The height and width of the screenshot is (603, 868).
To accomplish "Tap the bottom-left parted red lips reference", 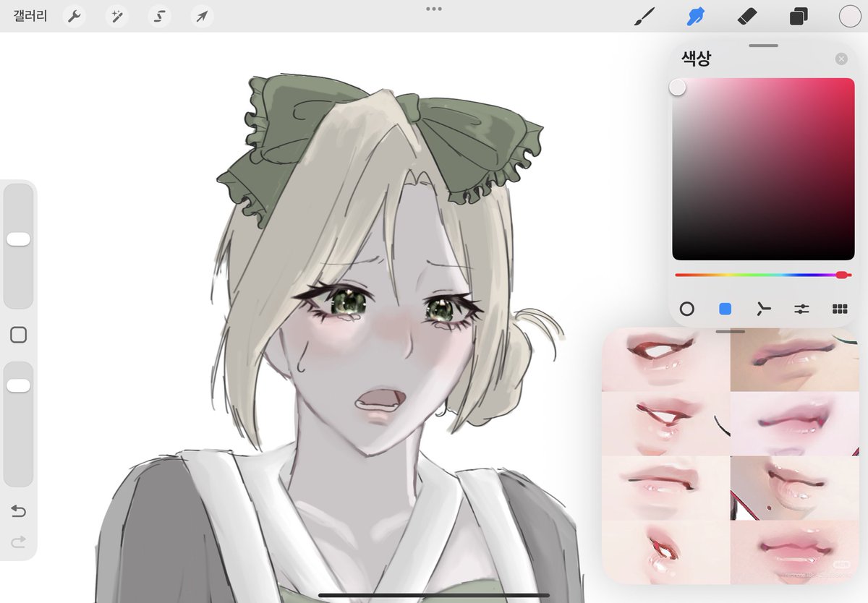I will point(666,552).
